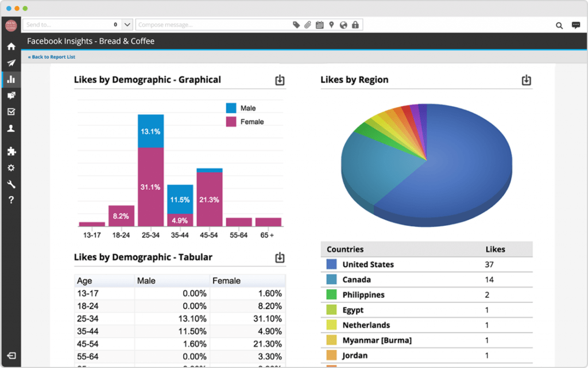Click the puzzle piece integrations icon
The image size is (588, 368).
point(10,151)
